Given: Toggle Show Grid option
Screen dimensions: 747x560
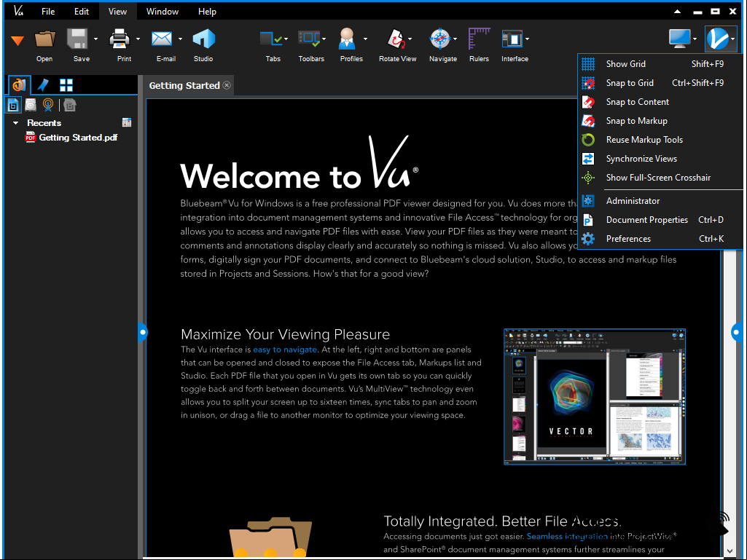Looking at the screenshot, I should pyautogui.click(x=660, y=64).
